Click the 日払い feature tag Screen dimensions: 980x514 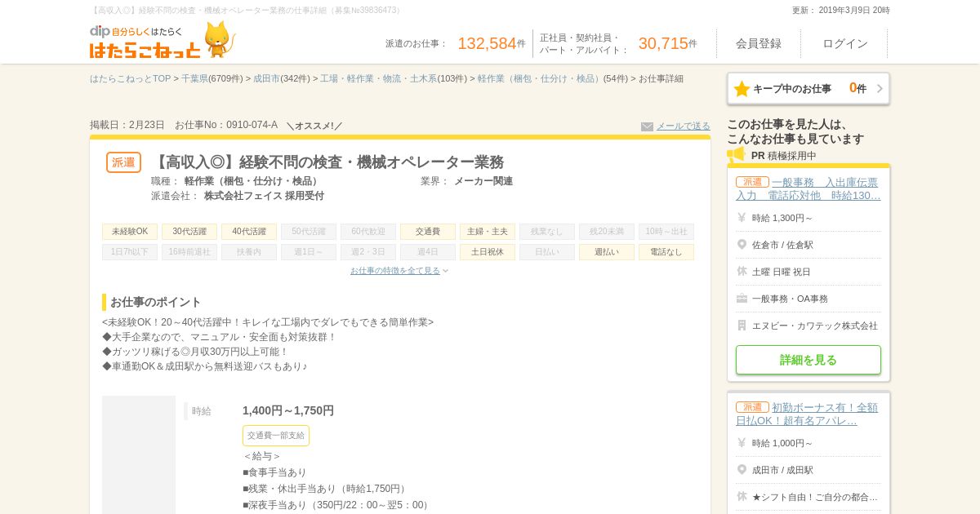[x=547, y=252]
